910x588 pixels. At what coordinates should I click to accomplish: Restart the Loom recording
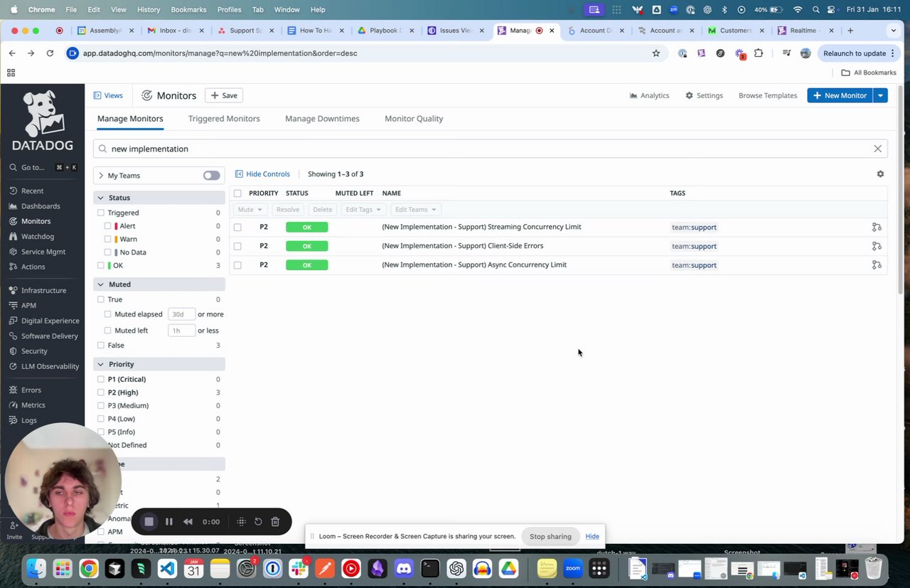pyautogui.click(x=258, y=521)
